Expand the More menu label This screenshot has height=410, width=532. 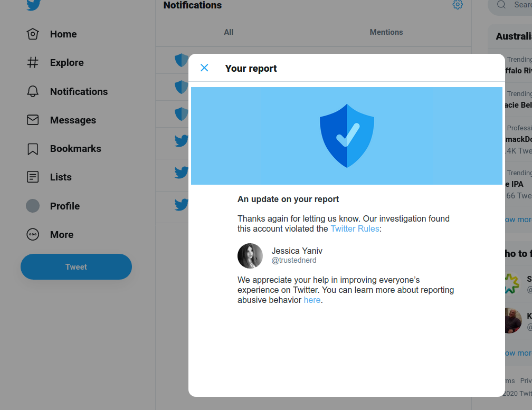tap(62, 235)
